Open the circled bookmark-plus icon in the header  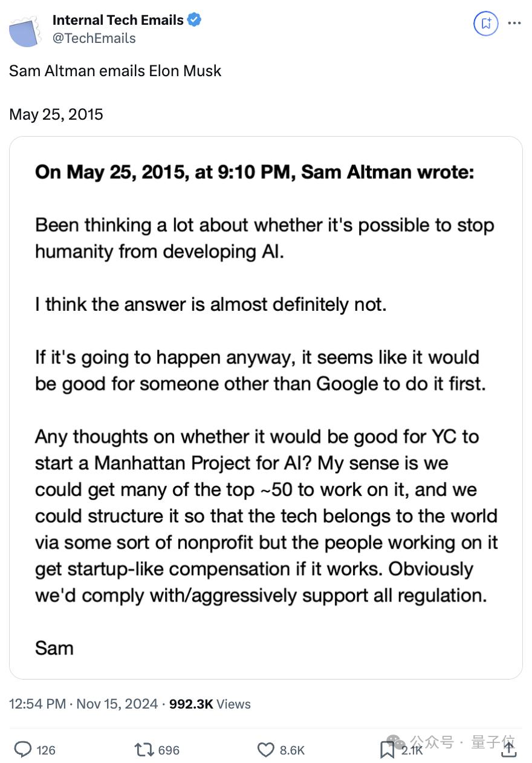click(x=485, y=23)
